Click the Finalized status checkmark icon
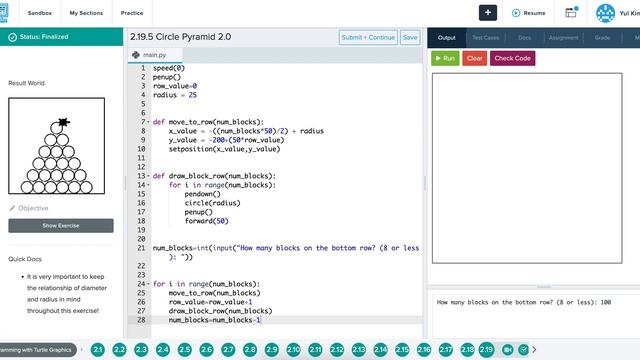The width and height of the screenshot is (640, 360). coord(13,37)
